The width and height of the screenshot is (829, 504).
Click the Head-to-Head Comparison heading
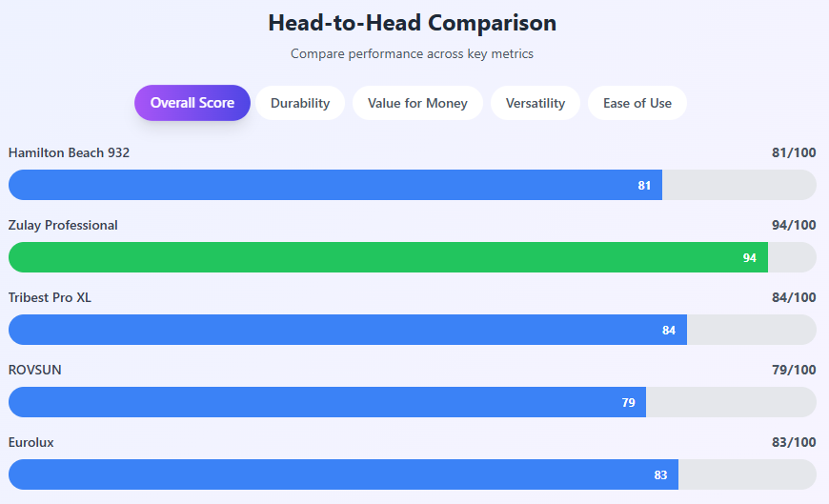pyautogui.click(x=413, y=23)
